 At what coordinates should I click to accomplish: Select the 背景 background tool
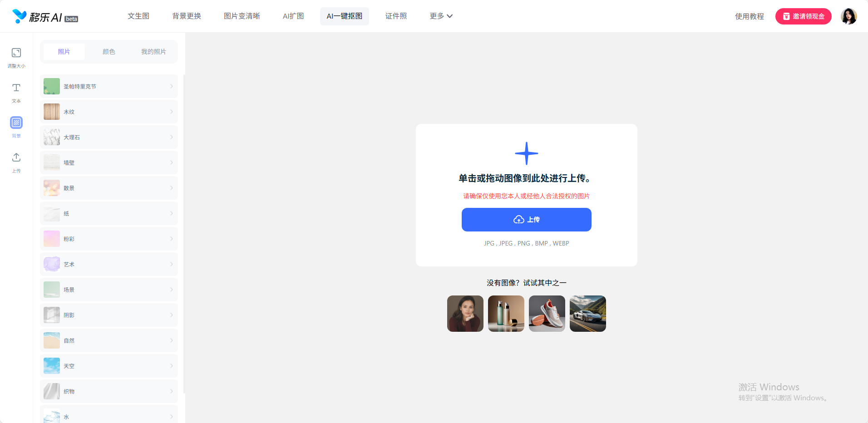[x=16, y=128]
